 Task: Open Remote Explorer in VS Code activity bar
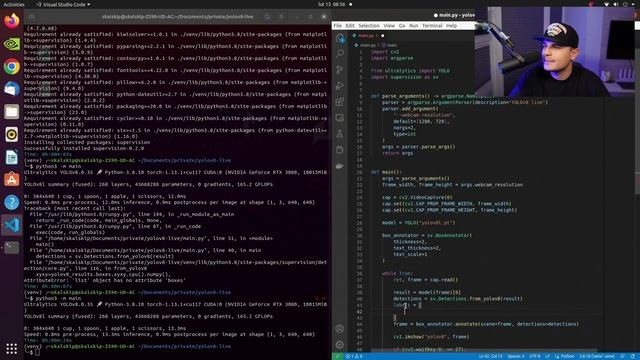pos(340,118)
